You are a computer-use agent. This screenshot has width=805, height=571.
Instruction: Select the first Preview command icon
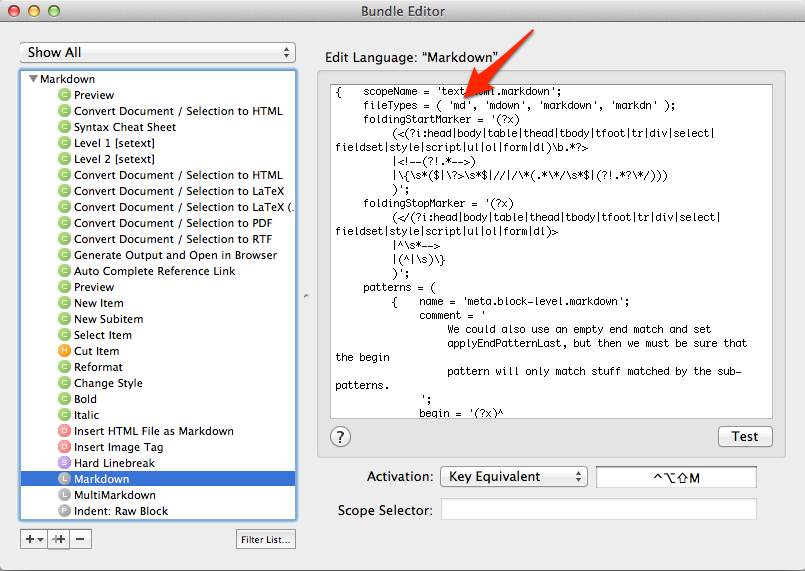[x=64, y=94]
